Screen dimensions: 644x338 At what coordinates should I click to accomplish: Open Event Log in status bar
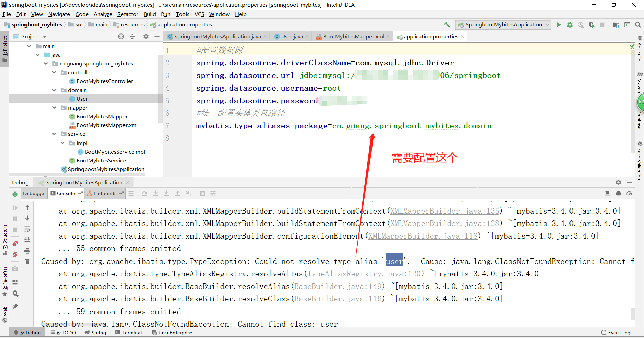pos(616,333)
